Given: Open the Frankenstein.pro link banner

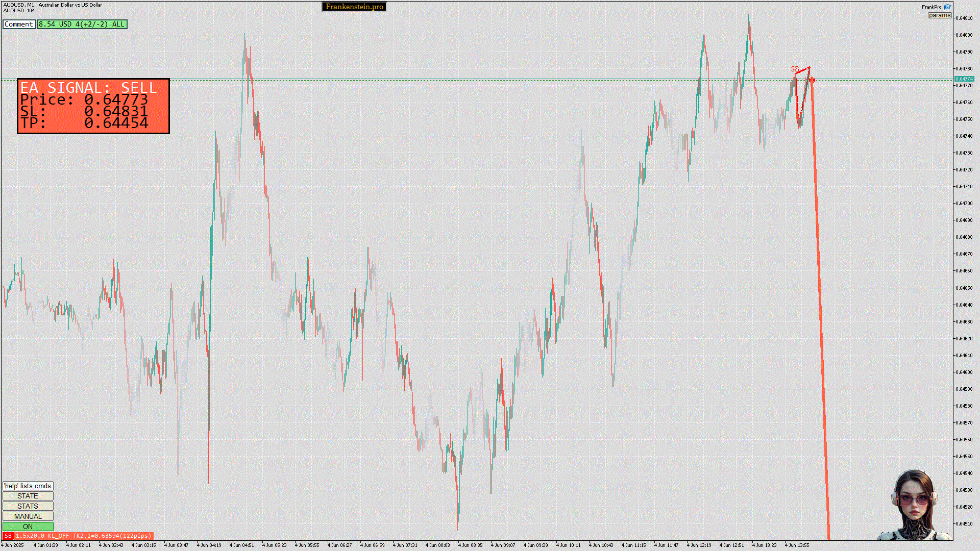Looking at the screenshot, I should [x=354, y=7].
